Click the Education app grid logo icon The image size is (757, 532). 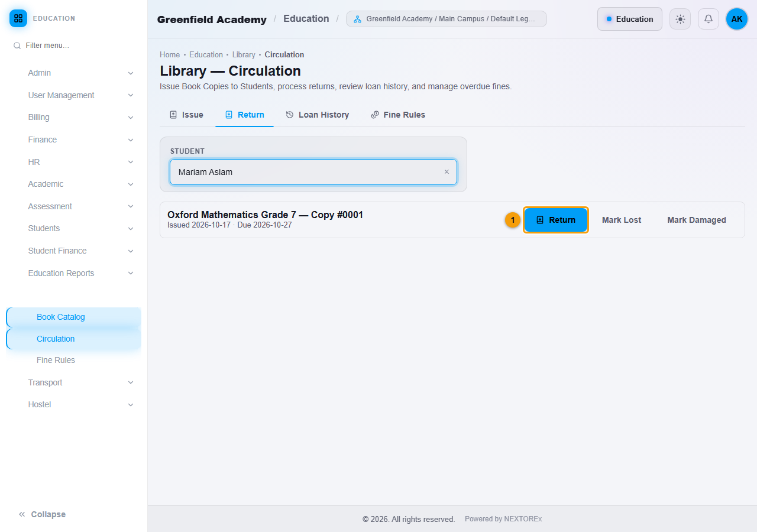tap(18, 18)
